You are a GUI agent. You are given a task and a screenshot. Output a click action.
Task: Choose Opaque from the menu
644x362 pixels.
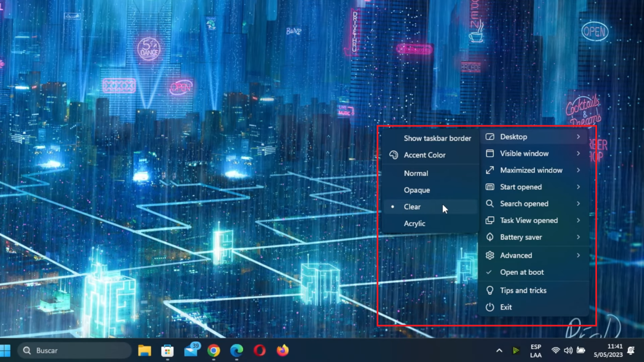[x=417, y=190]
